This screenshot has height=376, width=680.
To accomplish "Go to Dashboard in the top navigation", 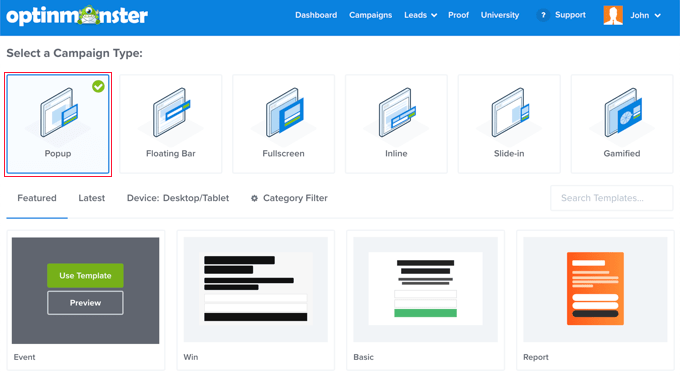I will [x=316, y=15].
